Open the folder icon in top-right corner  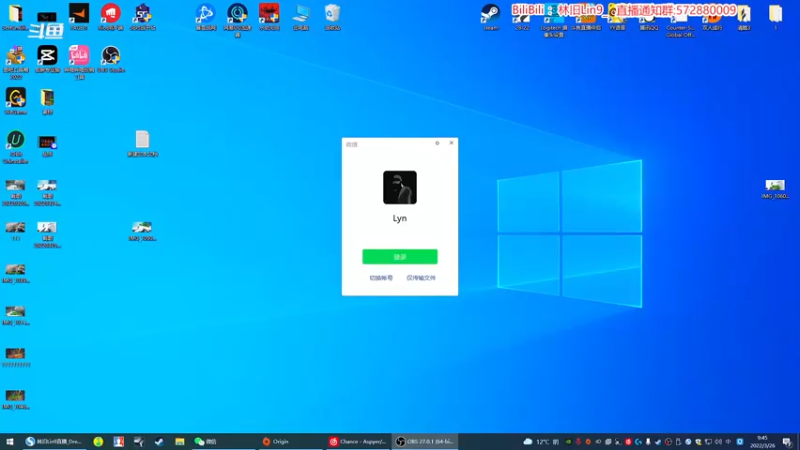(x=775, y=17)
